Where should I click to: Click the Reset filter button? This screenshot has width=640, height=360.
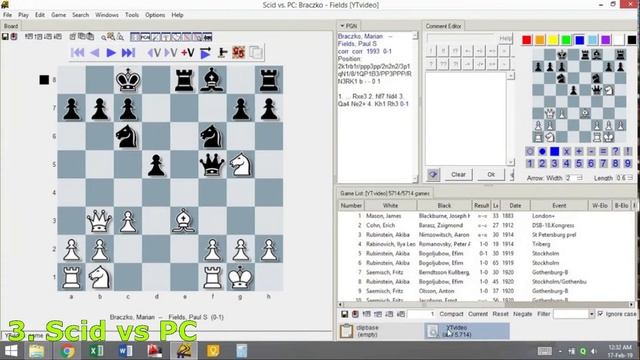point(500,314)
